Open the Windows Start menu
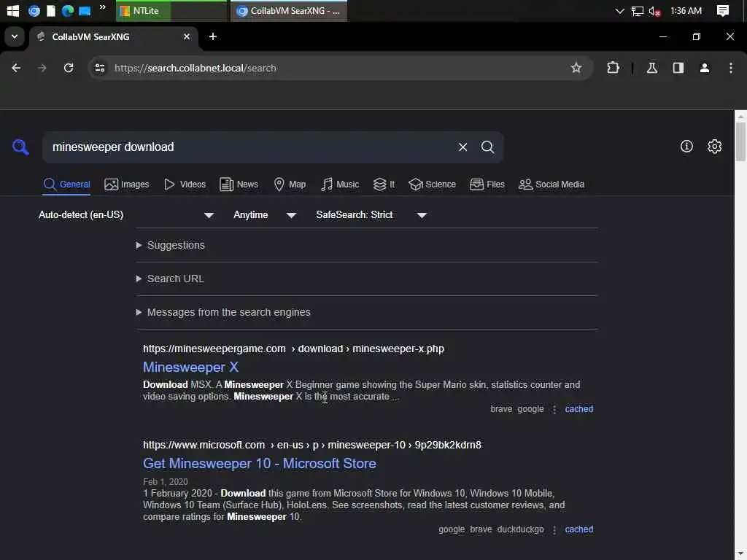The image size is (747, 560). 12,10
